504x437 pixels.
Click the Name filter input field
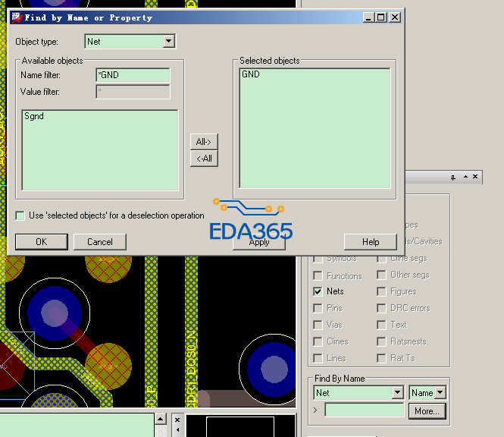(133, 75)
